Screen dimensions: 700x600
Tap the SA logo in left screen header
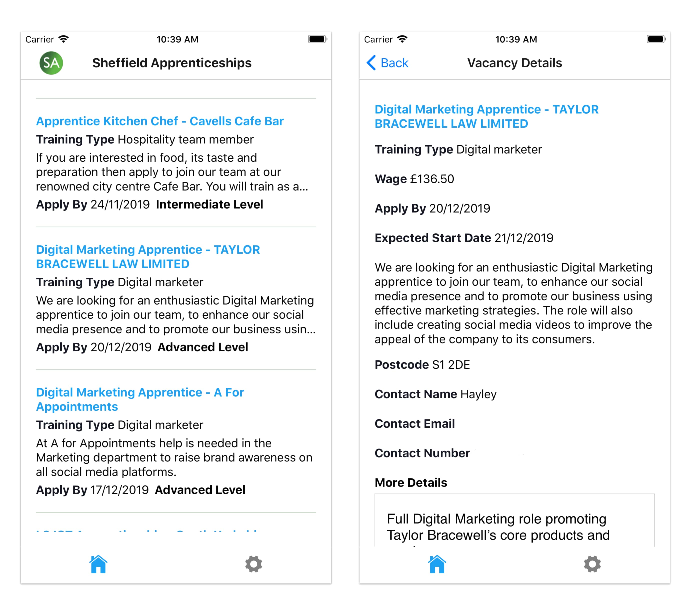coord(51,63)
